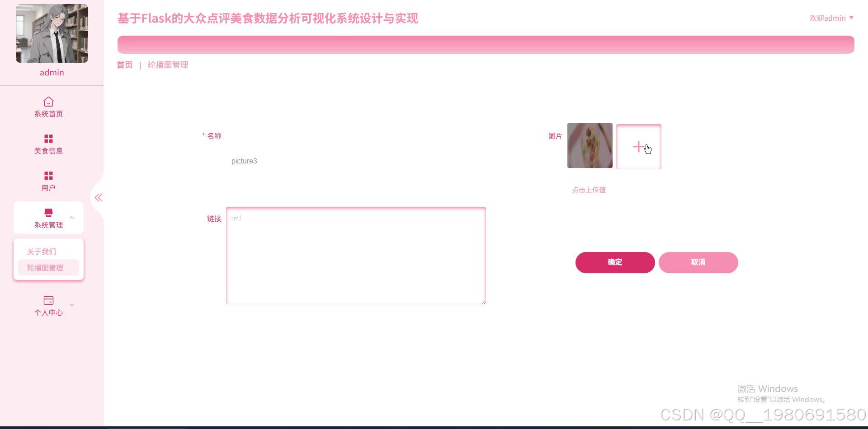868x429 pixels.
Task: Select the 美食信息 grid icon
Action: (x=48, y=139)
